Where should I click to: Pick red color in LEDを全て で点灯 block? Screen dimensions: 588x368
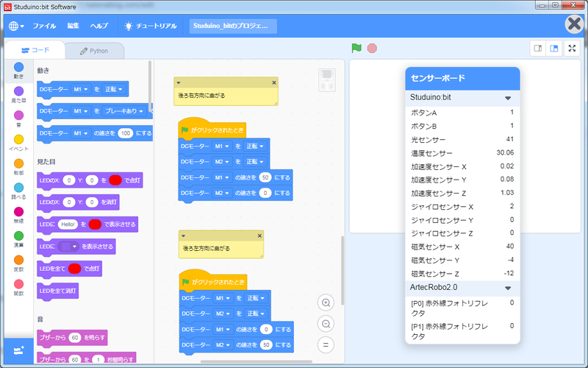tap(75, 269)
